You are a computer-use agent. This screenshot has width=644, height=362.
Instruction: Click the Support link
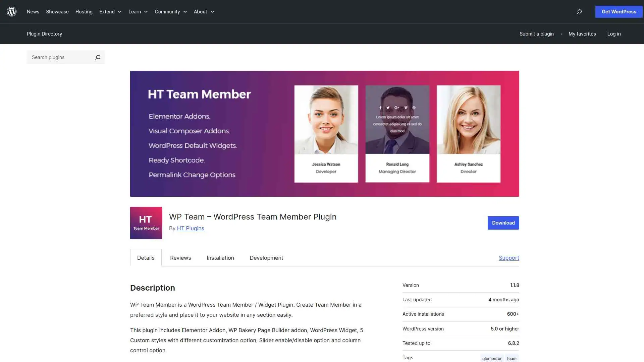[x=509, y=258]
